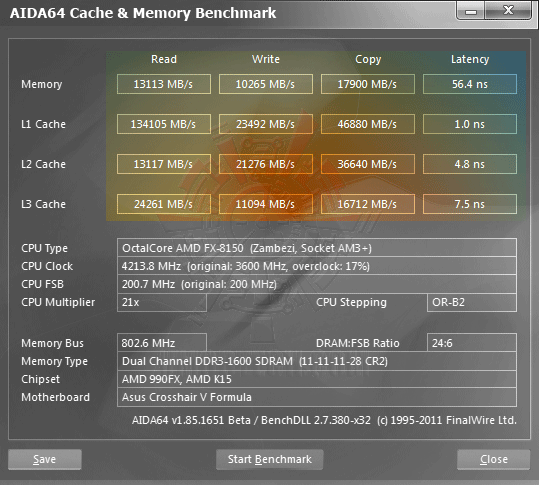Select Memory Write value 10265 MB/s
Image resolution: width=539 pixels, height=485 pixels.
(266, 84)
